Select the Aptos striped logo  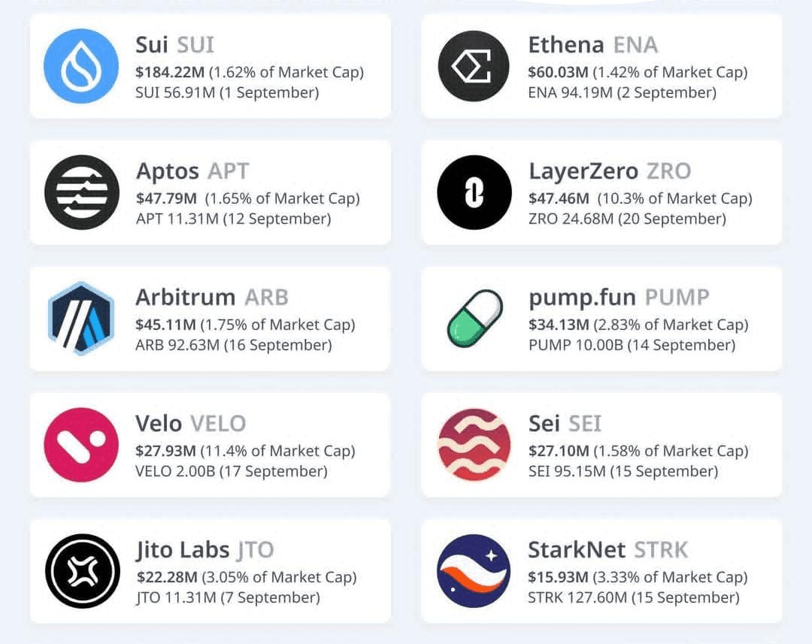tap(81, 192)
